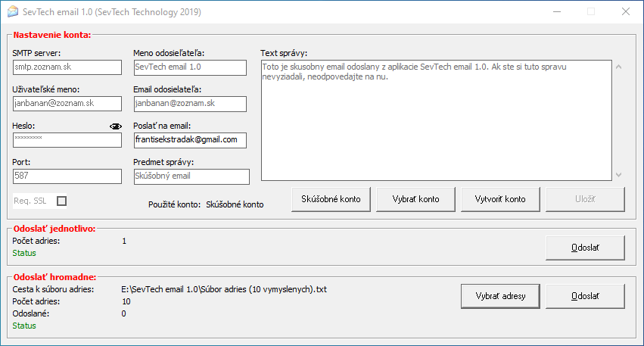The image size is (644, 346).
Task: Click the SevTech email app icon in title bar
Action: click(13, 11)
